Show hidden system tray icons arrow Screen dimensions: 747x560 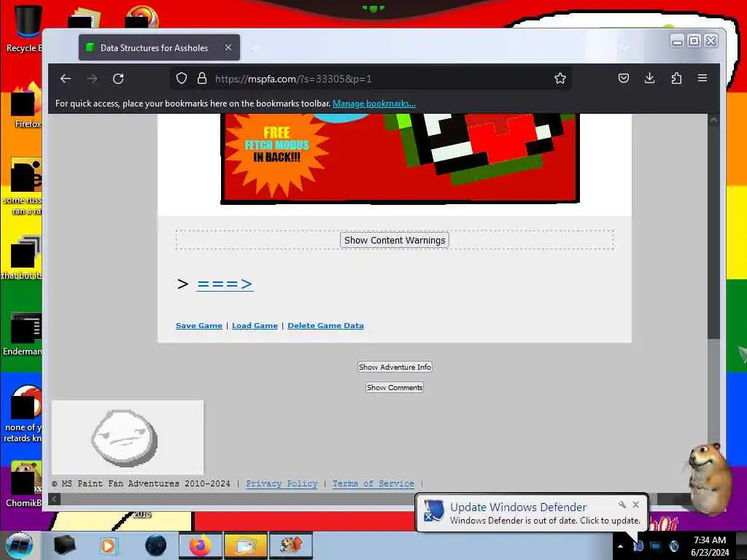click(x=620, y=546)
